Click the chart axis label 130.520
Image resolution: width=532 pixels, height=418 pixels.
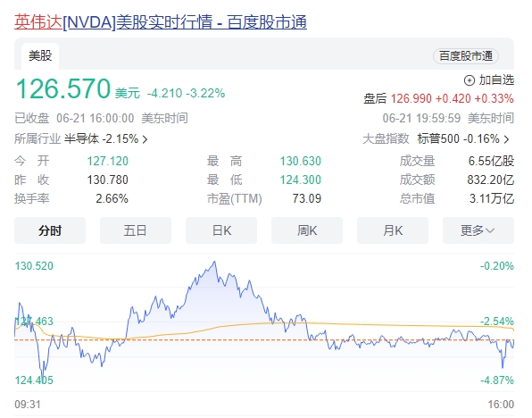pos(34,266)
